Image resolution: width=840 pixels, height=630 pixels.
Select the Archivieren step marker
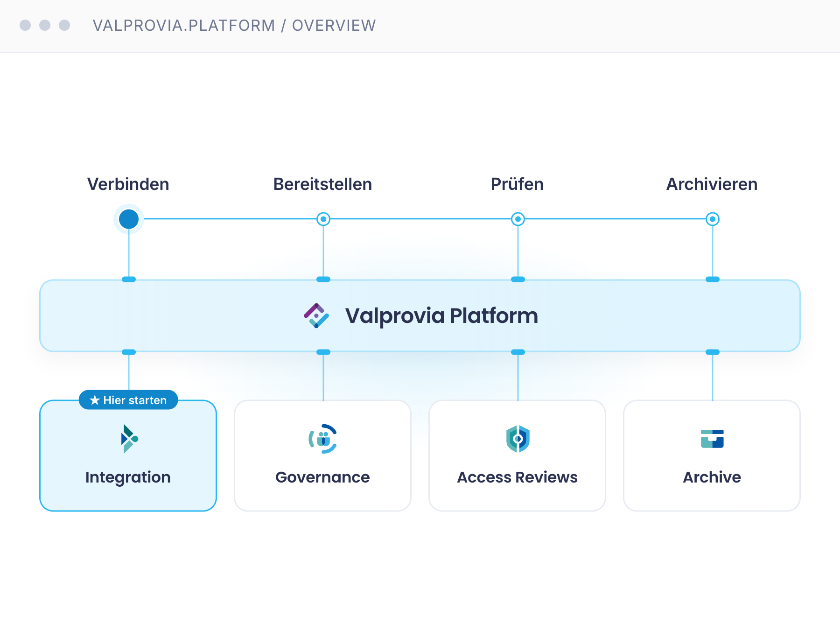[x=713, y=219]
